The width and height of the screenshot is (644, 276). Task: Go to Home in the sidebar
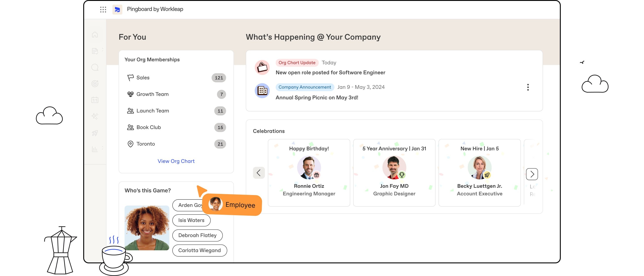point(95,34)
